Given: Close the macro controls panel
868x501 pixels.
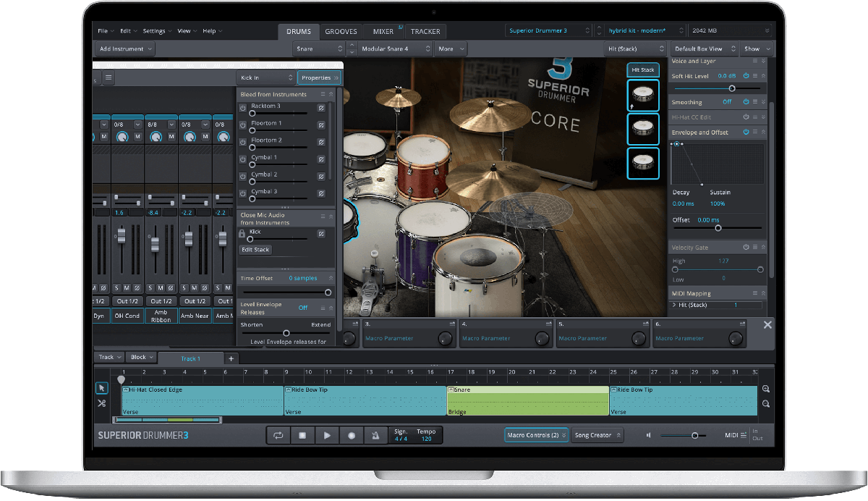Looking at the screenshot, I should click(x=767, y=325).
